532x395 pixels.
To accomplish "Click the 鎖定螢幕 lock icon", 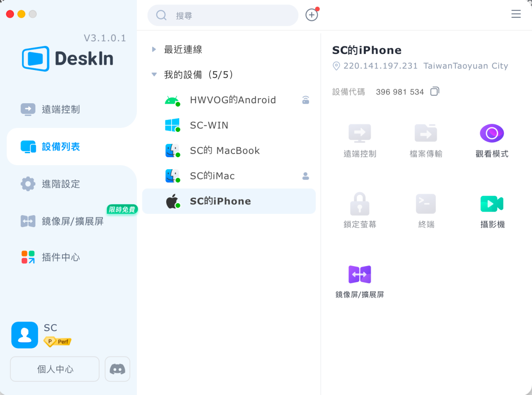I will pos(360,204).
